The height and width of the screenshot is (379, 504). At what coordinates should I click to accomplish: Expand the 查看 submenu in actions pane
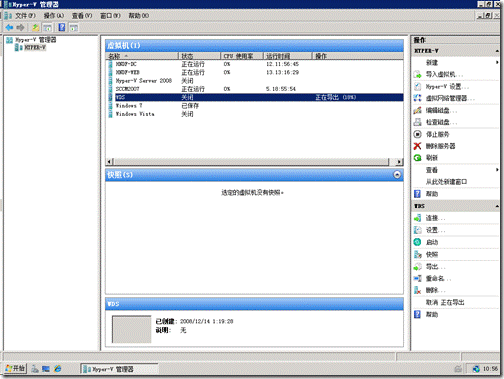click(497, 170)
